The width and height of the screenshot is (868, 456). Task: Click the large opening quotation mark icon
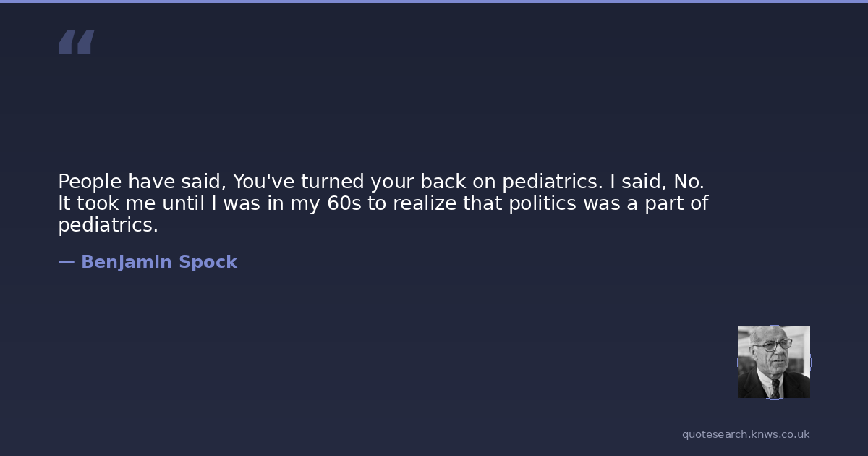click(x=76, y=43)
